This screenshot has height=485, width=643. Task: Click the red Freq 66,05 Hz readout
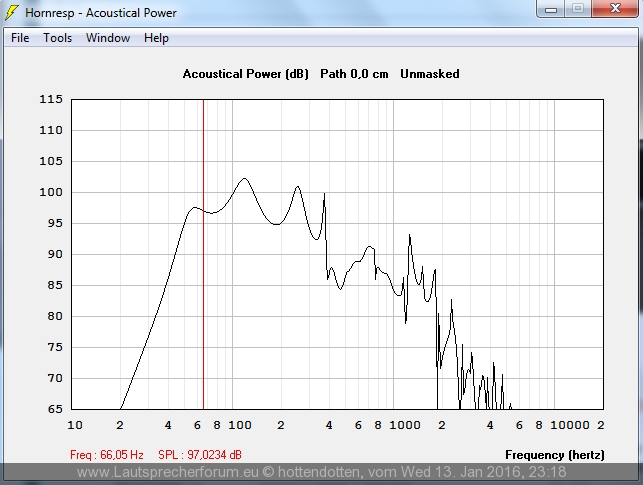pos(107,455)
